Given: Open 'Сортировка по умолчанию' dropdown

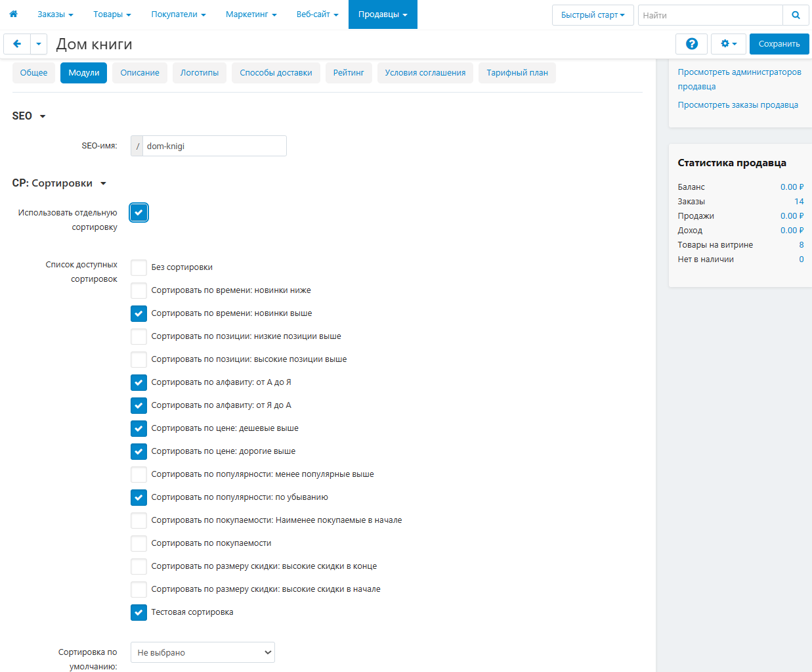Looking at the screenshot, I should [203, 652].
